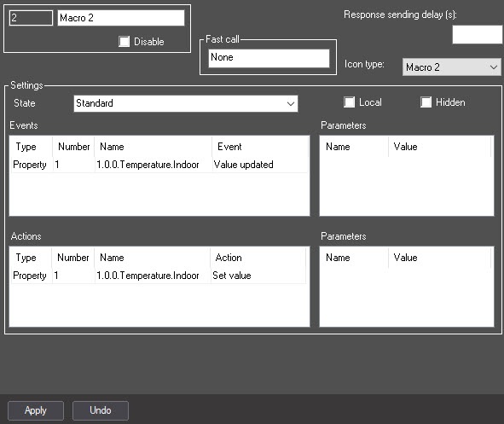504x424 pixels.
Task: Click the State dropdown arrow
Action: (x=291, y=103)
